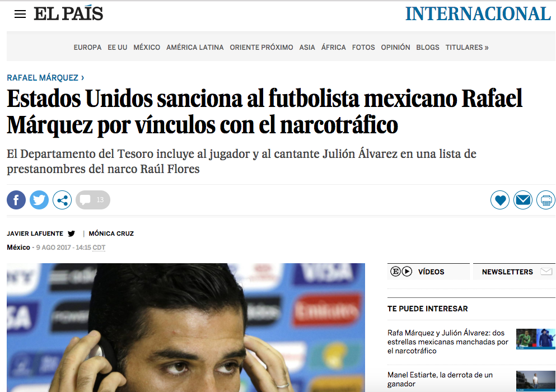Share article on Twitter

[39, 200]
